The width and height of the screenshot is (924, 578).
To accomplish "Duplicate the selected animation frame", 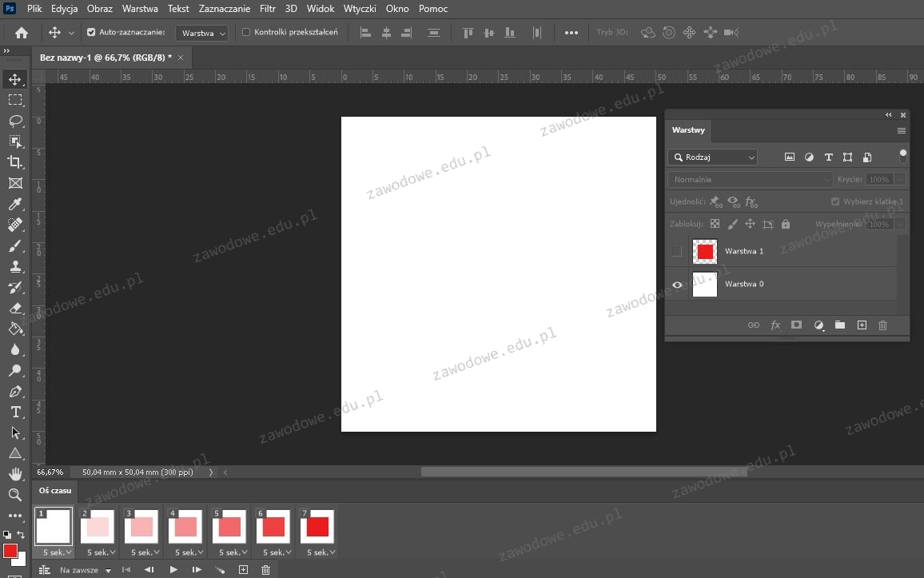I will [x=243, y=570].
